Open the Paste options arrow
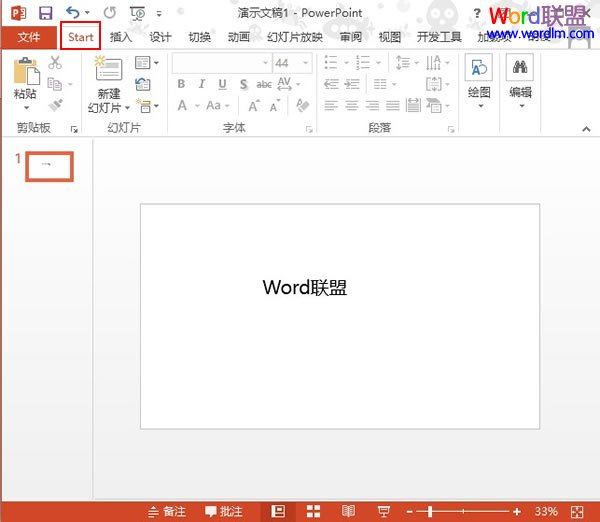Viewport: 600px width, 522px height. pyautogui.click(x=26, y=108)
